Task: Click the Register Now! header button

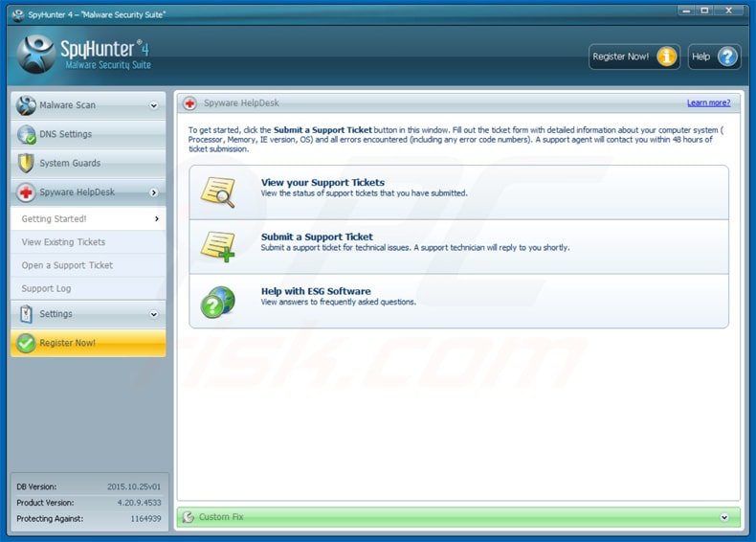Action: click(x=634, y=56)
